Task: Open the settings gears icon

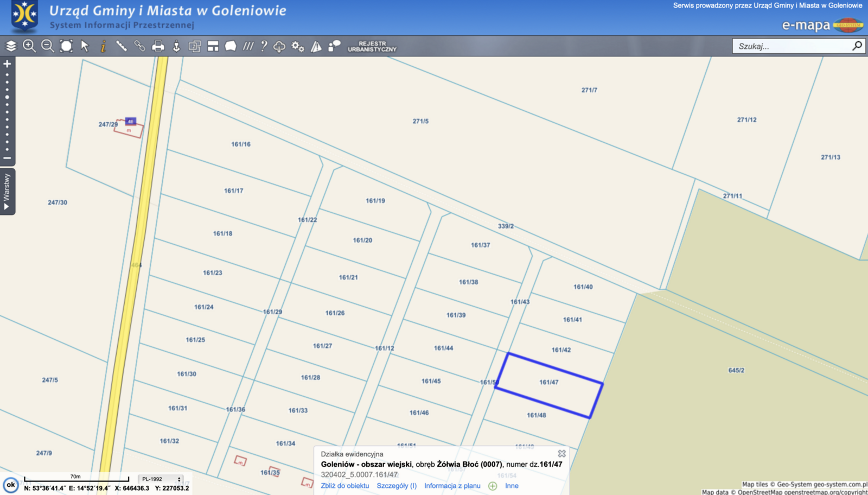Action: 298,46
